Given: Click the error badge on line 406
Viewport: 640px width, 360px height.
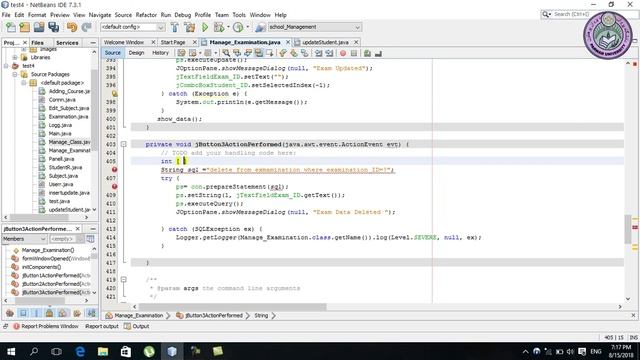Looking at the screenshot, I should (x=115, y=169).
